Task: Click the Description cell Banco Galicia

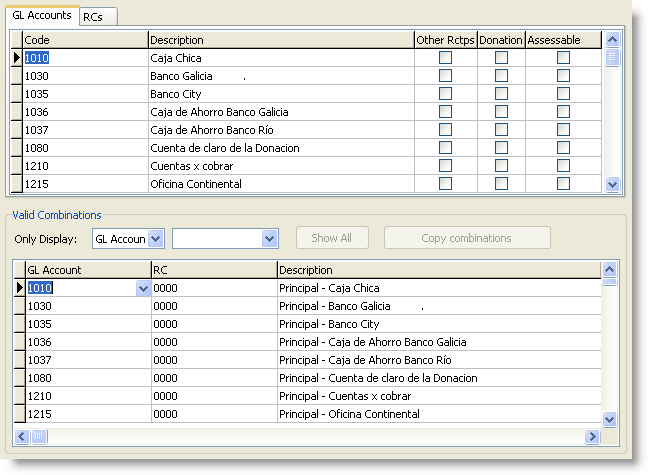Action: coord(280,76)
